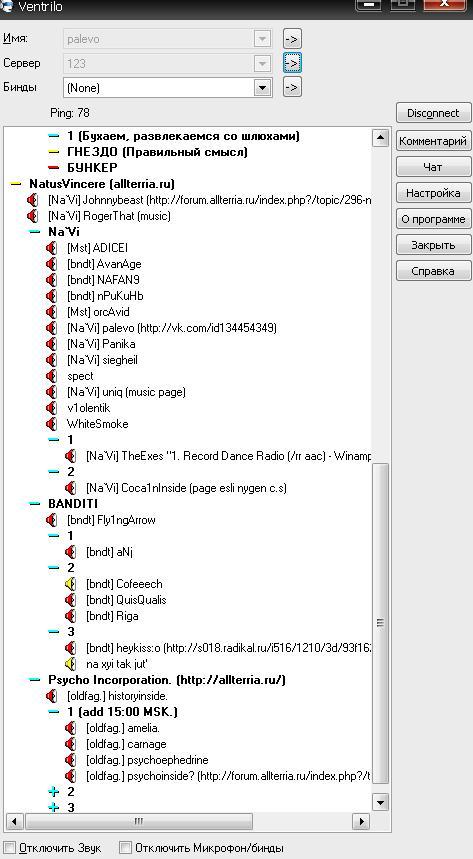Image resolution: width=473 pixels, height=859 pixels.
Task: Click speaker icon for [Mst] orcAvid
Action: click(52, 312)
